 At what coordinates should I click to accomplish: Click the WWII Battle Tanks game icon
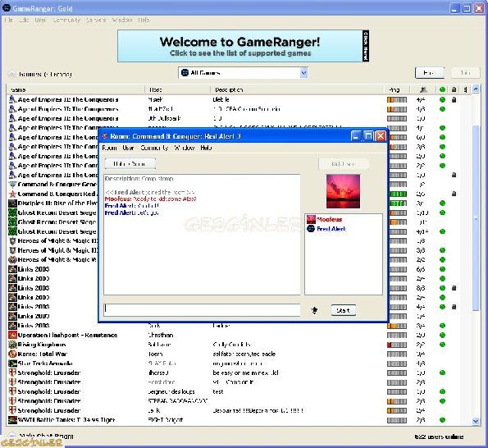(x=12, y=419)
